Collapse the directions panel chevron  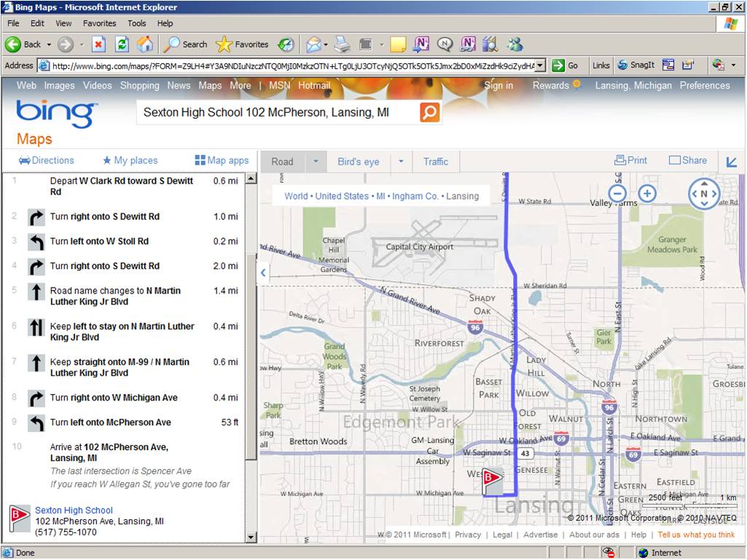coord(263,273)
